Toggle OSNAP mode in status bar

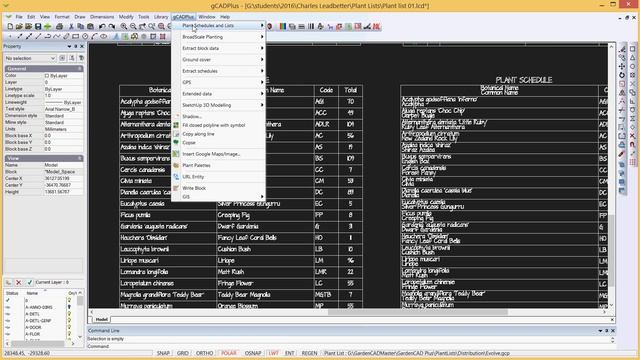(253, 353)
